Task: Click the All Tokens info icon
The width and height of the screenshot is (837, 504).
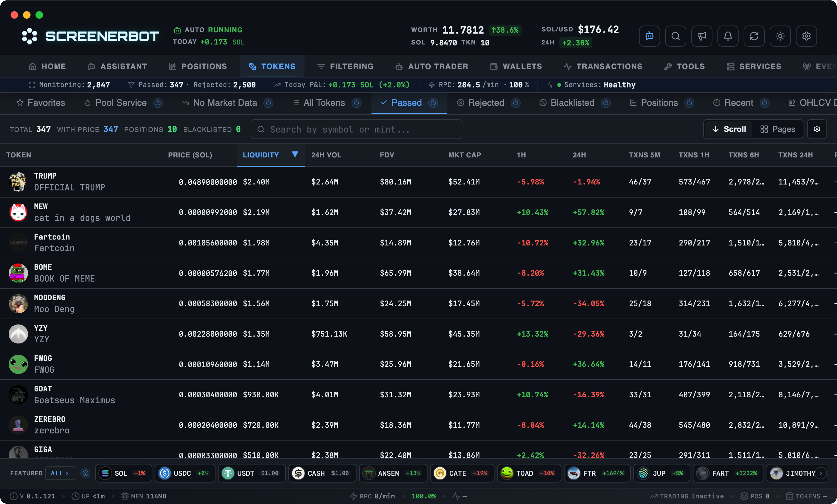Action: [x=356, y=103]
